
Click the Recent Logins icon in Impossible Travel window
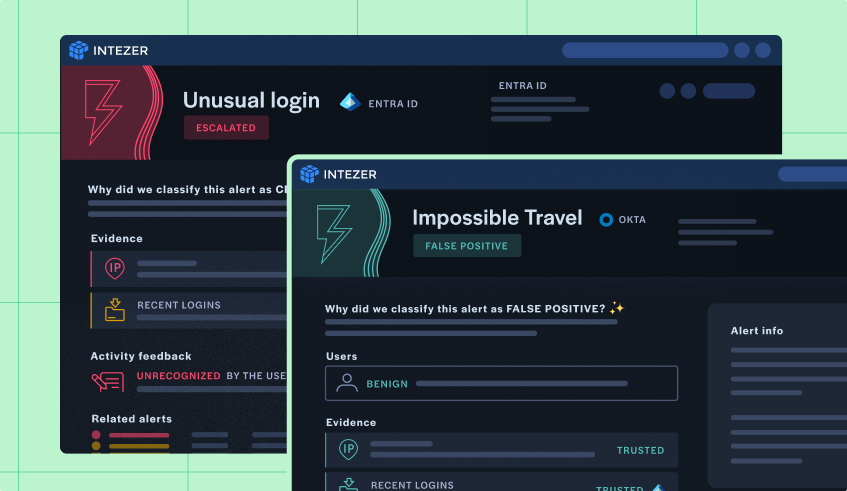tap(348, 484)
